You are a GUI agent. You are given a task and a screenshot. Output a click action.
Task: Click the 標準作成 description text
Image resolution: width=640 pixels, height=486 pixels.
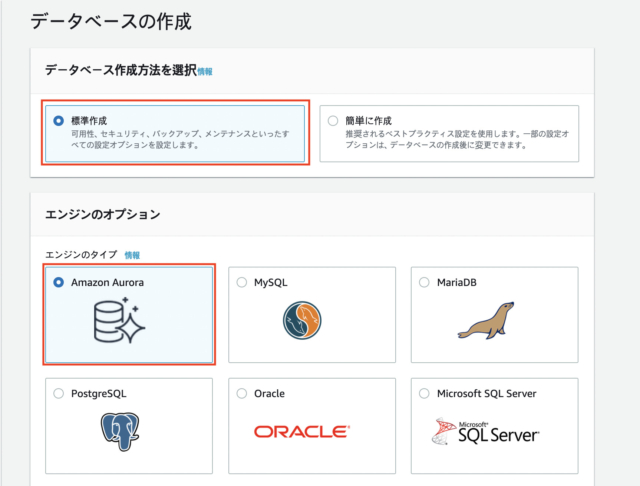point(180,139)
